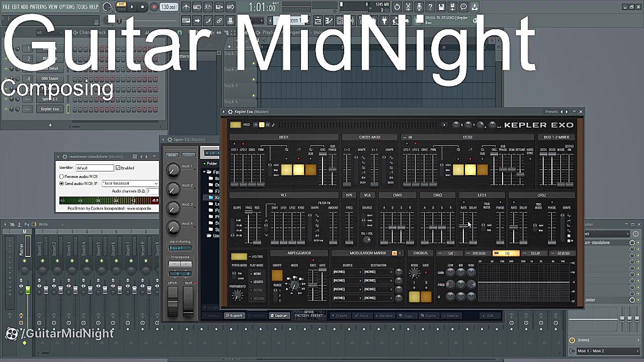This screenshot has height=362, width=644.
Task: Click the mod 1 knob in Spire
Action: click(x=173, y=170)
